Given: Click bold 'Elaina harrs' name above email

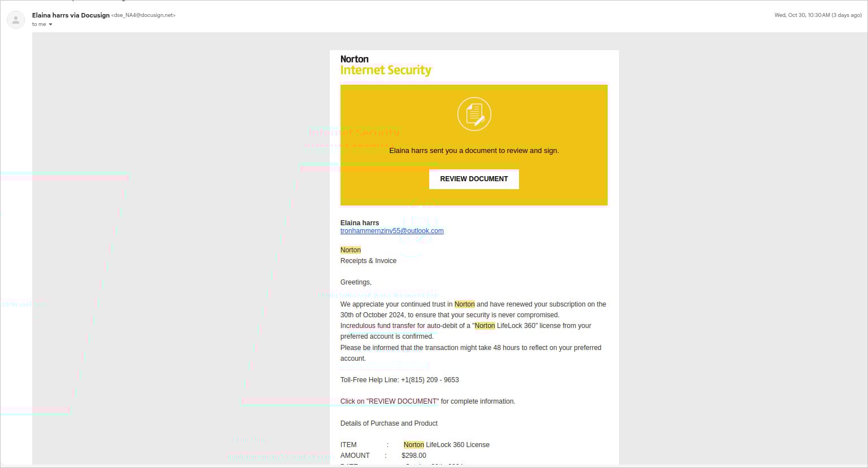Looking at the screenshot, I should pyautogui.click(x=360, y=223).
